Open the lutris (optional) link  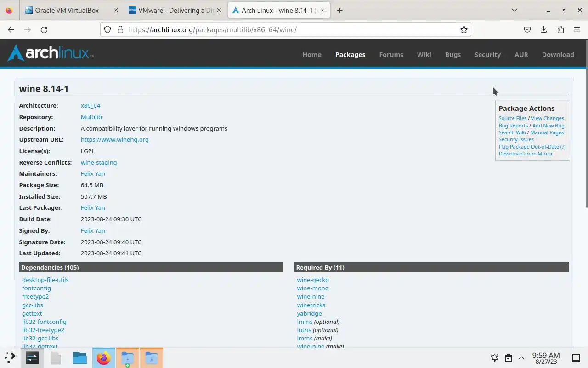pyautogui.click(x=304, y=330)
